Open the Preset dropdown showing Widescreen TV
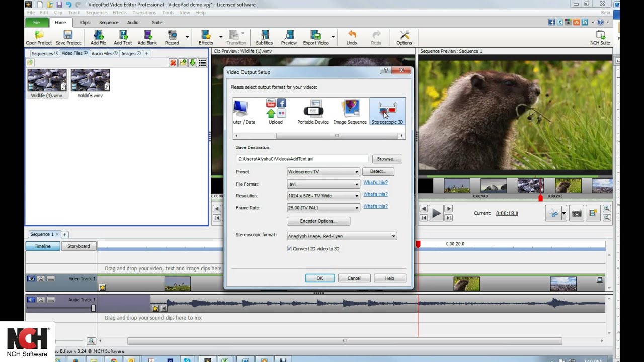The height and width of the screenshot is (362, 644). pyautogui.click(x=323, y=172)
